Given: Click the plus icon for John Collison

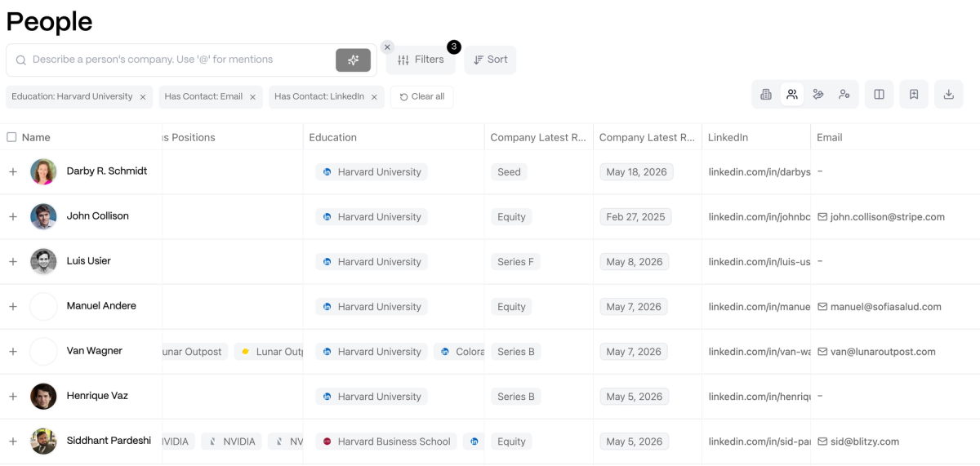Looking at the screenshot, I should click(x=13, y=216).
